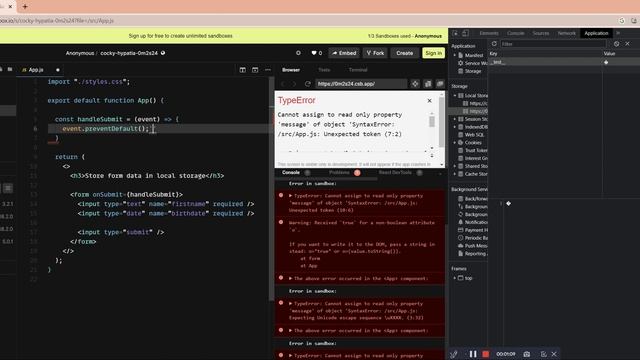Take a screenshot with recorder camera
This screenshot has height=360, width=640.
pyautogui.click(x=527, y=354)
